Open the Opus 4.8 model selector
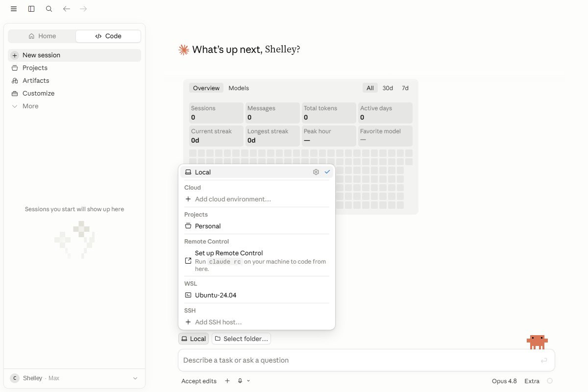 (x=504, y=381)
